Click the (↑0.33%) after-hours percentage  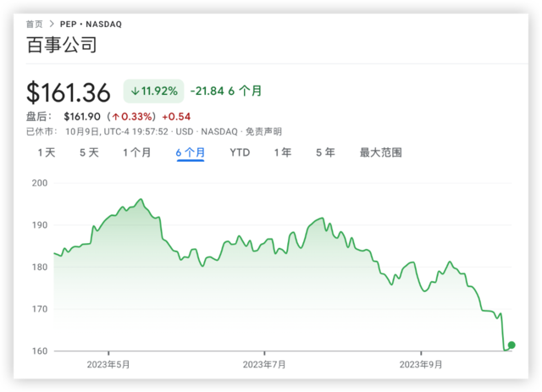pos(132,117)
